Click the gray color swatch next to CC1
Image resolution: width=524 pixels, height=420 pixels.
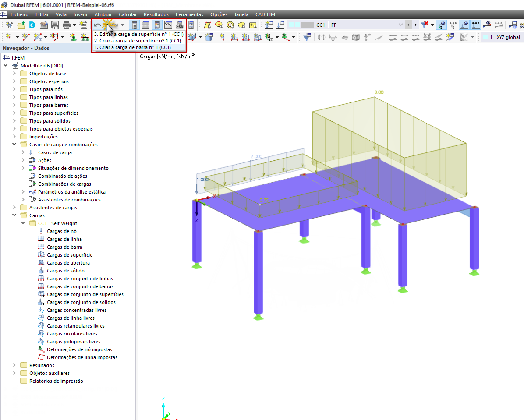tap(308, 25)
